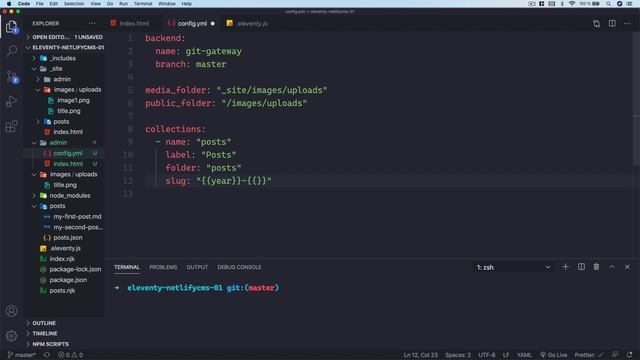Open the Run and Debug view
The image size is (640, 360).
[x=11, y=101]
